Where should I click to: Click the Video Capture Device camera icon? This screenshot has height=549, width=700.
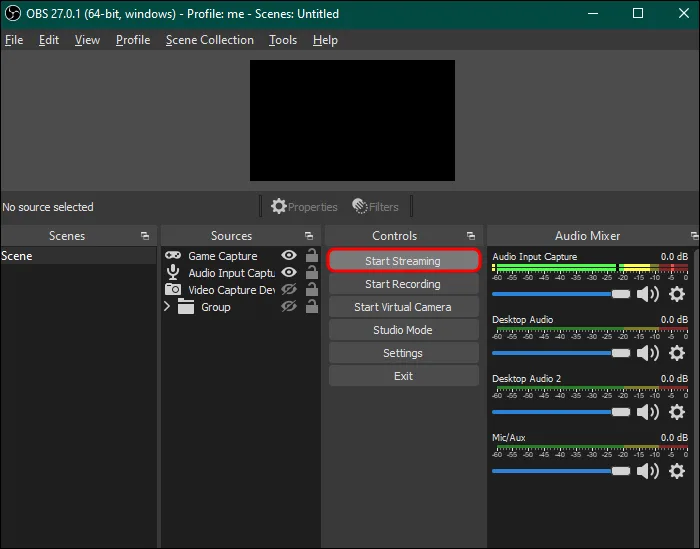point(173,289)
